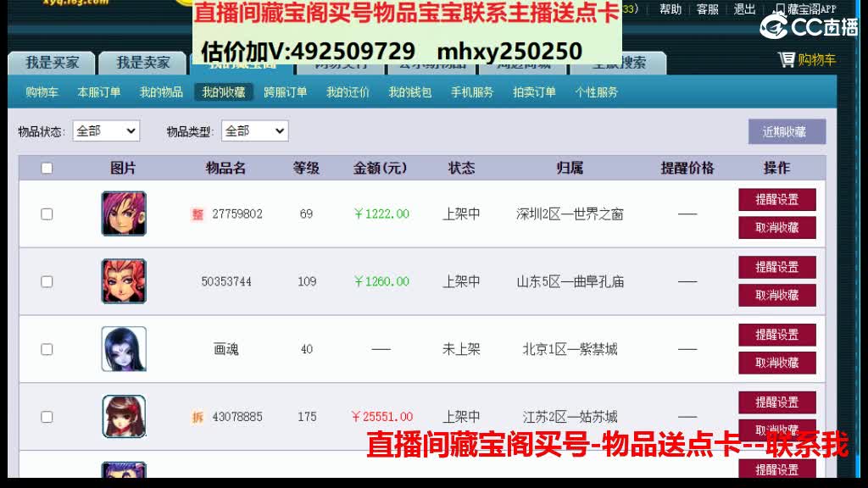Click the price ￥25551.00
The image size is (868, 488).
point(381,417)
